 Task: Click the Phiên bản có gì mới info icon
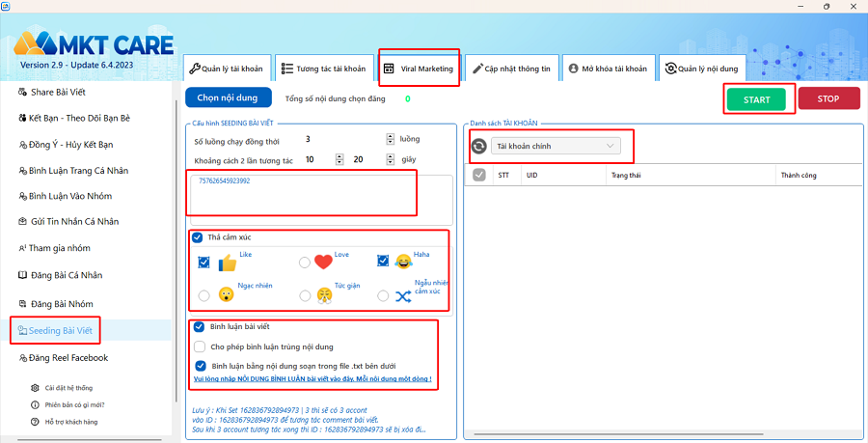pos(35,404)
